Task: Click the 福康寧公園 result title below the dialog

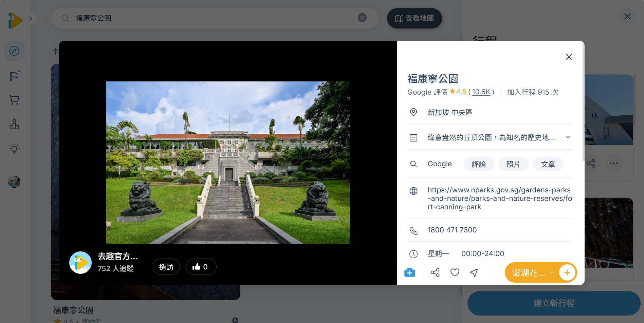Action: 73,310
